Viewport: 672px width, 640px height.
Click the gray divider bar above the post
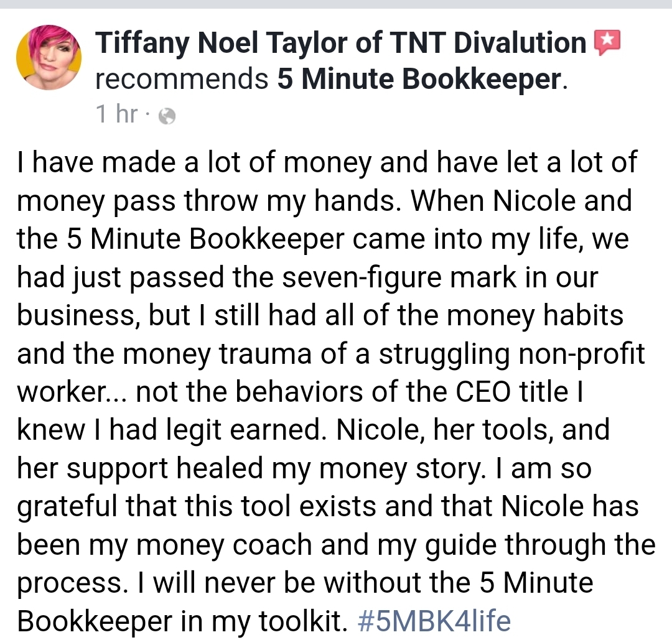coord(336,4)
